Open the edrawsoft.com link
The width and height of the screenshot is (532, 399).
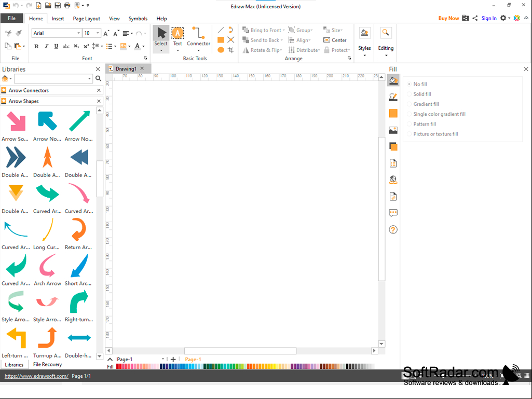click(x=36, y=376)
